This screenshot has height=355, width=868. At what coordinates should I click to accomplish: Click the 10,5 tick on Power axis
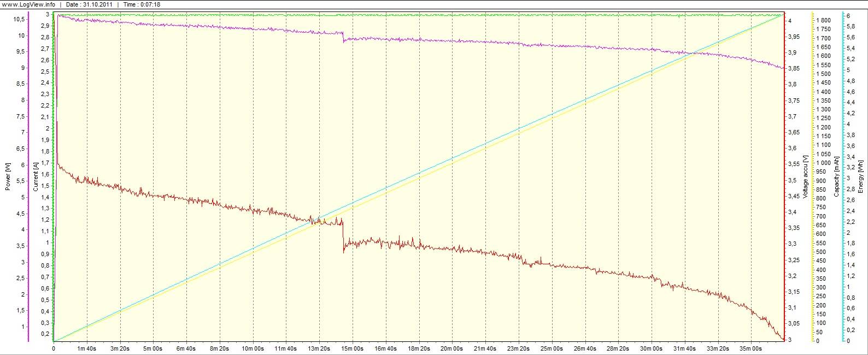(19, 20)
